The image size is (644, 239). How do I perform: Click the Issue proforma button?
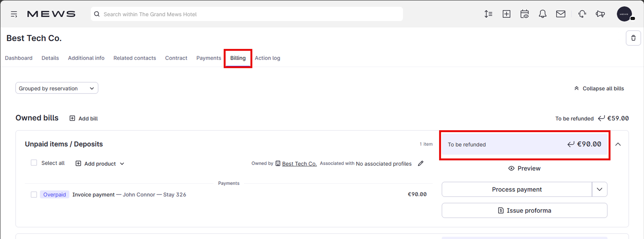pos(524,210)
